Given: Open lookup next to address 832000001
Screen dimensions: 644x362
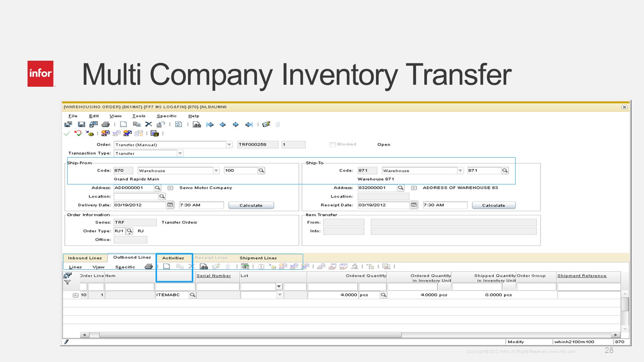Looking at the screenshot, I should click(x=401, y=187).
